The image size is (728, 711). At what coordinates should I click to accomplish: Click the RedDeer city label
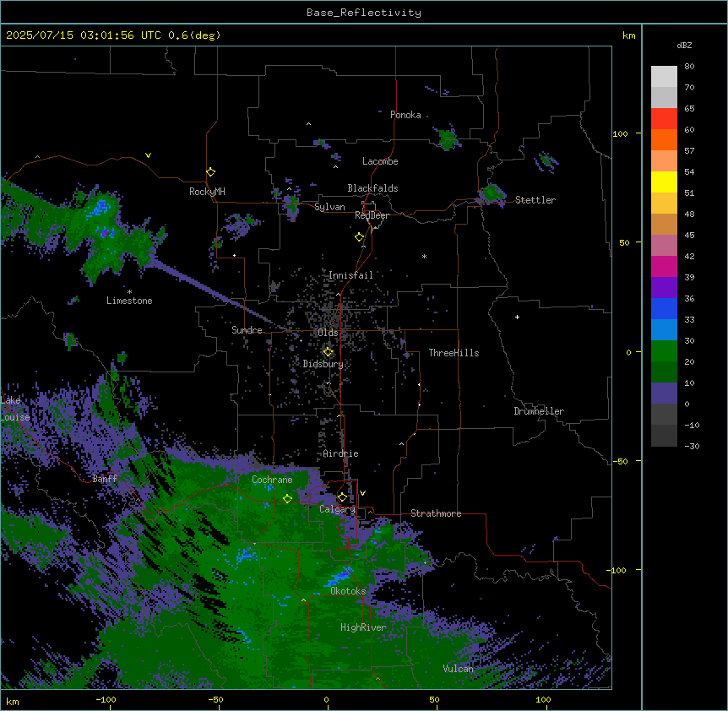coord(372,215)
